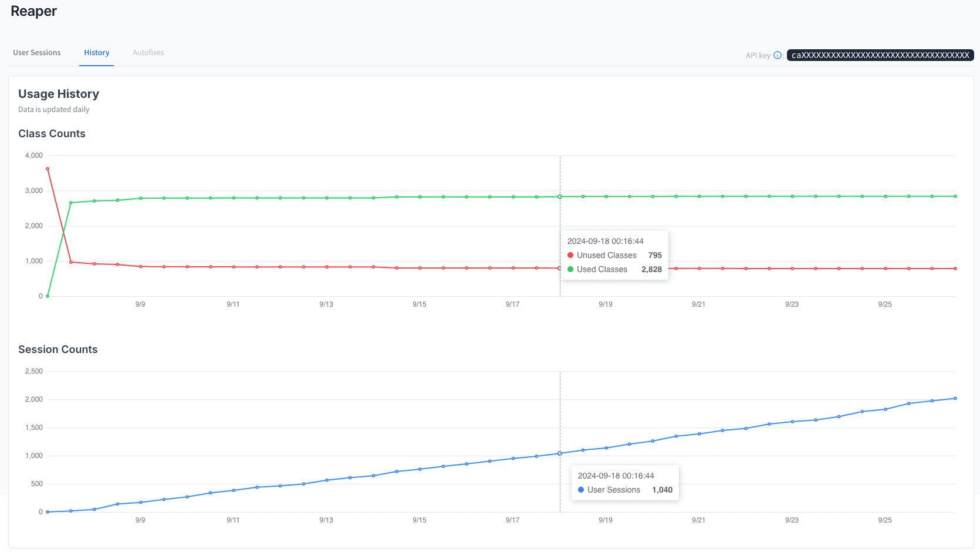Click the Reaper page title
Image resolution: width=980 pixels, height=553 pixels.
[34, 12]
